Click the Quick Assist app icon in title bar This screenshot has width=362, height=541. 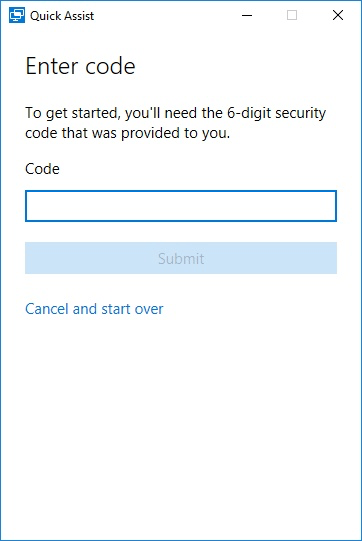tap(17, 16)
